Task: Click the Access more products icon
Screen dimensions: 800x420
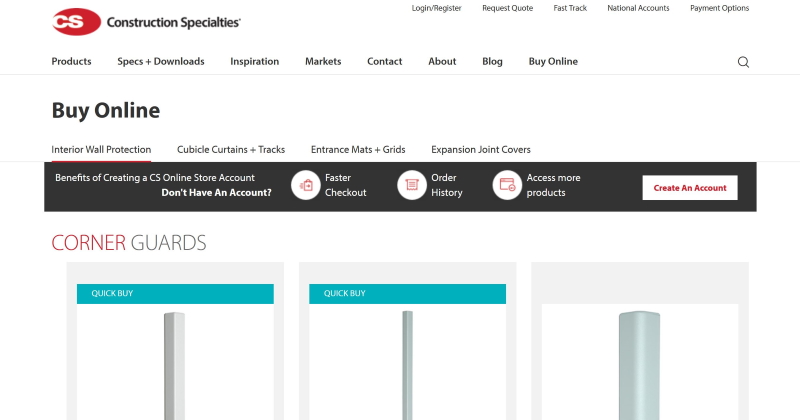Action: coord(507,185)
